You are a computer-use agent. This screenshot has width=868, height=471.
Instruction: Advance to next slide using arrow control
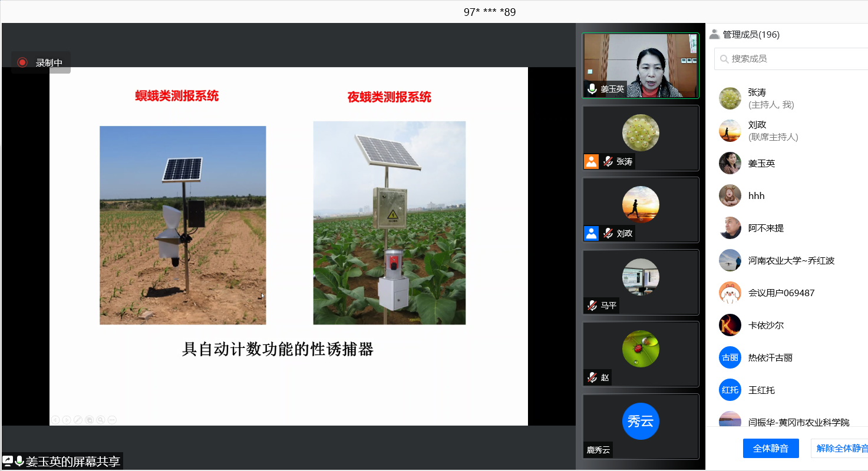pyautogui.click(x=67, y=420)
